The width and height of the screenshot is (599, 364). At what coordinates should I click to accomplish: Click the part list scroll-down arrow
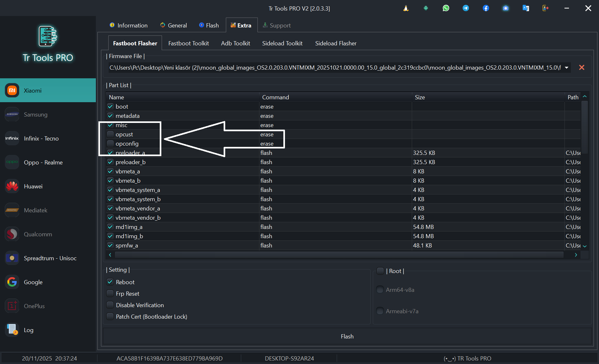click(x=585, y=246)
